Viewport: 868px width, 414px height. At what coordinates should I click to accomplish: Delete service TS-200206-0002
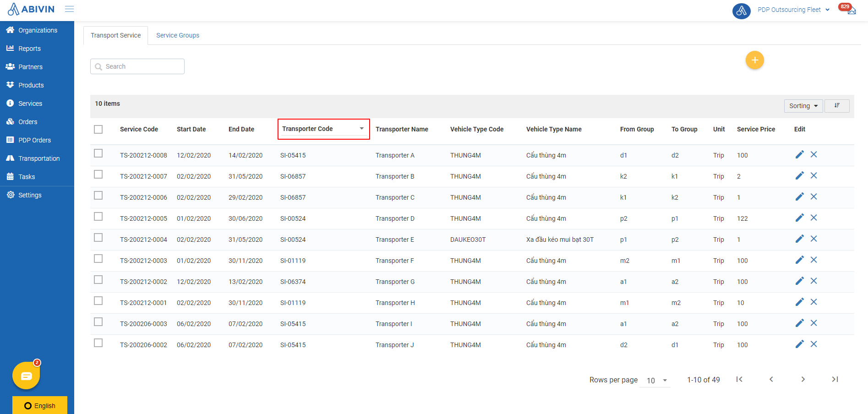tap(813, 344)
